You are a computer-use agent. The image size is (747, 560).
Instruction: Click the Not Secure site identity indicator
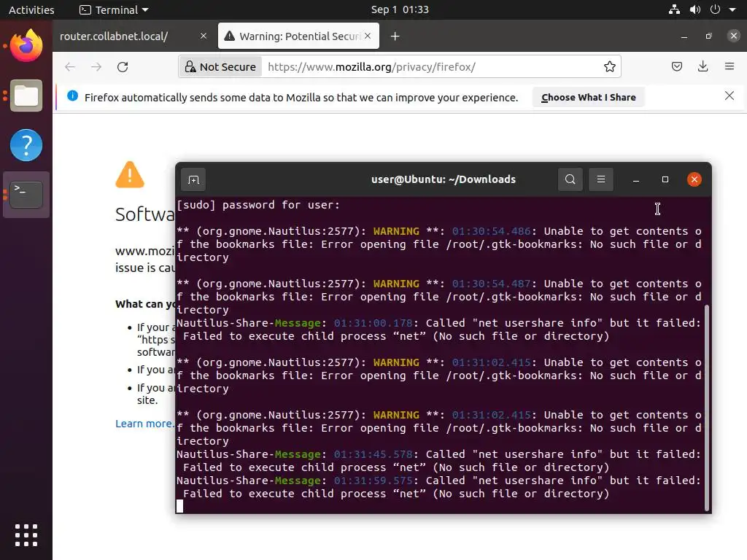(220, 66)
